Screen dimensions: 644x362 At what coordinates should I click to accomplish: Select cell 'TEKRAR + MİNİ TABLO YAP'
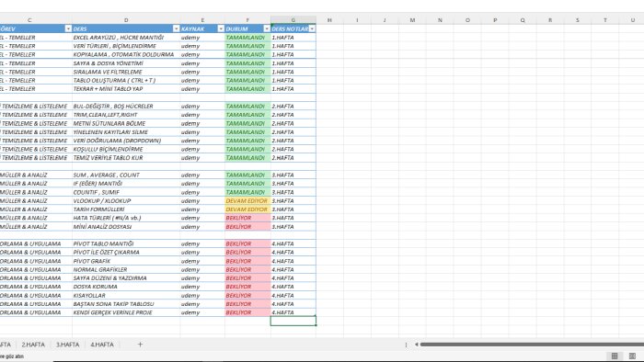coord(126,89)
